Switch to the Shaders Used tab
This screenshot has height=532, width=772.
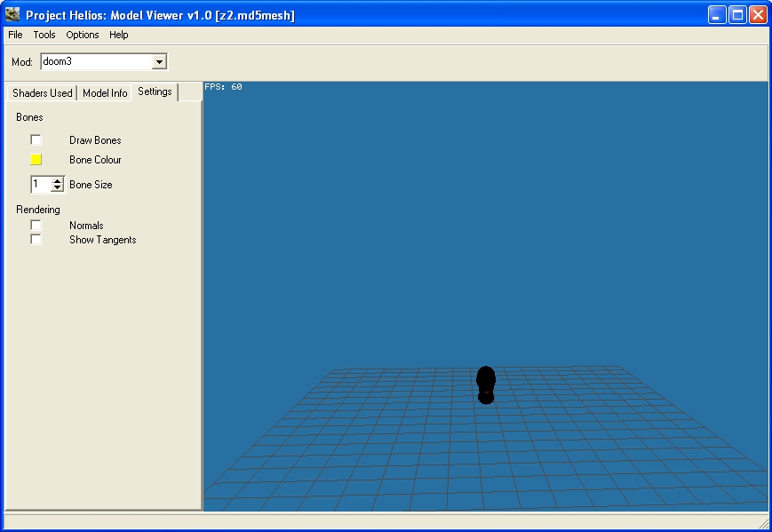pos(42,93)
